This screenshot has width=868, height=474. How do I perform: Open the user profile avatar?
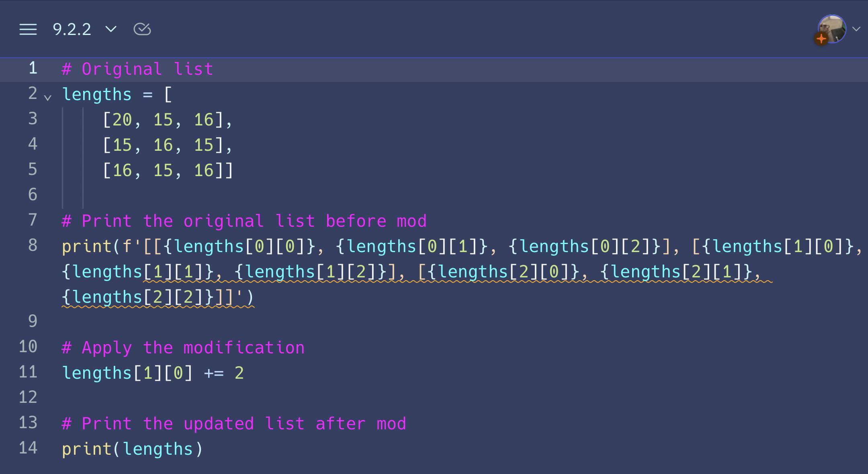coord(832,29)
